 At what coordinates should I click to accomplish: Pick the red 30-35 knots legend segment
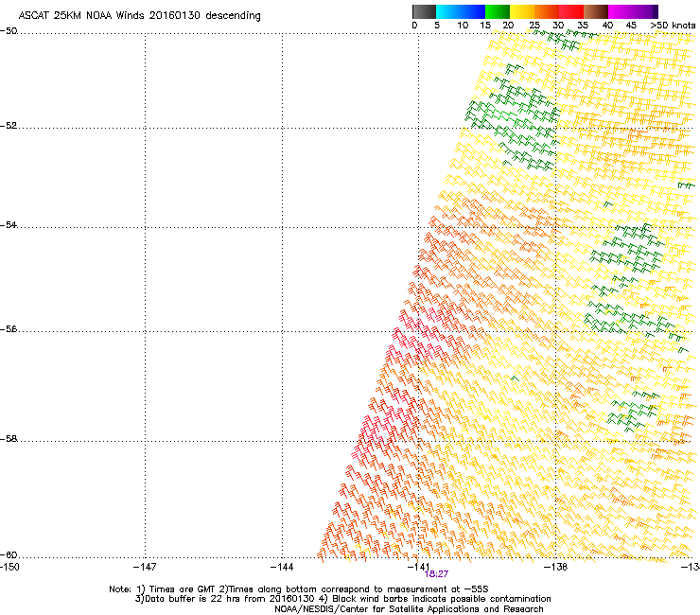(571, 11)
